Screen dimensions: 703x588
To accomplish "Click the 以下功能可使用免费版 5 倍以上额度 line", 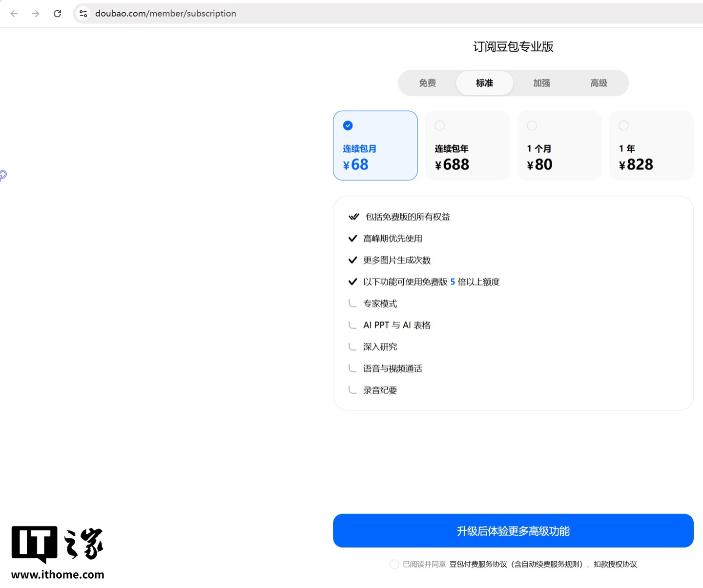I will tap(432, 282).
